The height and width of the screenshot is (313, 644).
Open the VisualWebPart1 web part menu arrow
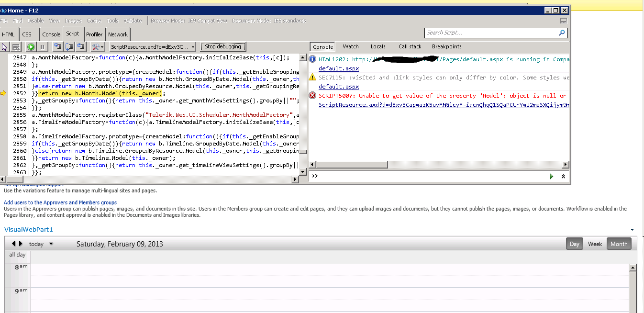[x=633, y=230]
